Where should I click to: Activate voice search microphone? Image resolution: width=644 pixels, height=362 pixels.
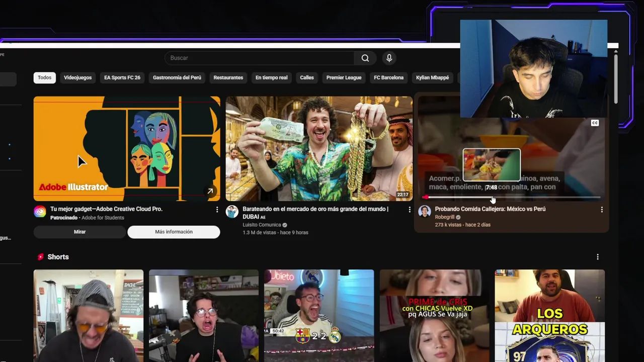click(x=389, y=58)
